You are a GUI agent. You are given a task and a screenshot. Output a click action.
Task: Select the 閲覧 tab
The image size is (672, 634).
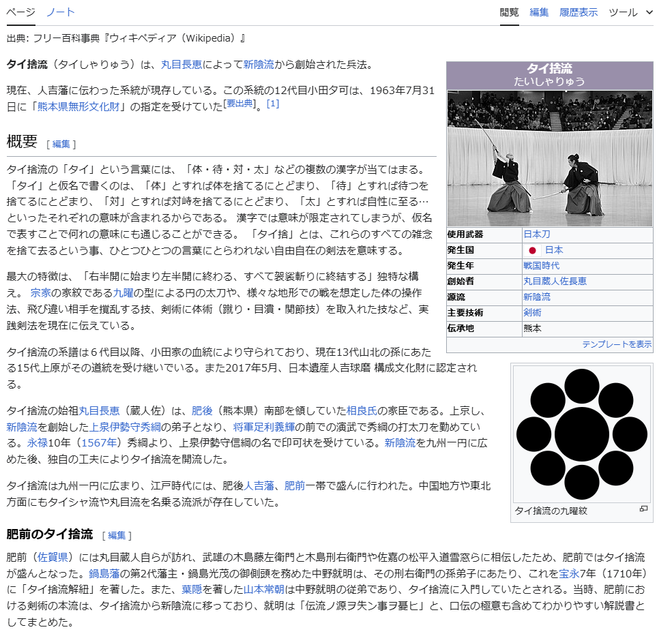(x=509, y=12)
